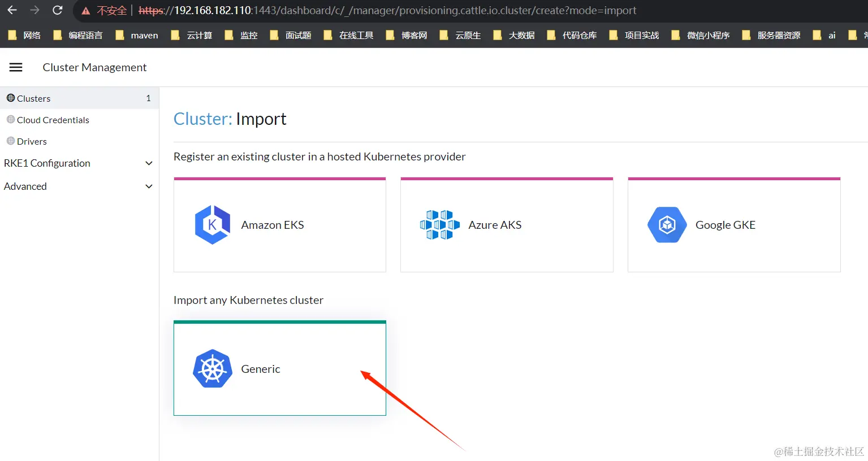
Task: Open the 编程语言 bookmark folder
Action: [77, 35]
